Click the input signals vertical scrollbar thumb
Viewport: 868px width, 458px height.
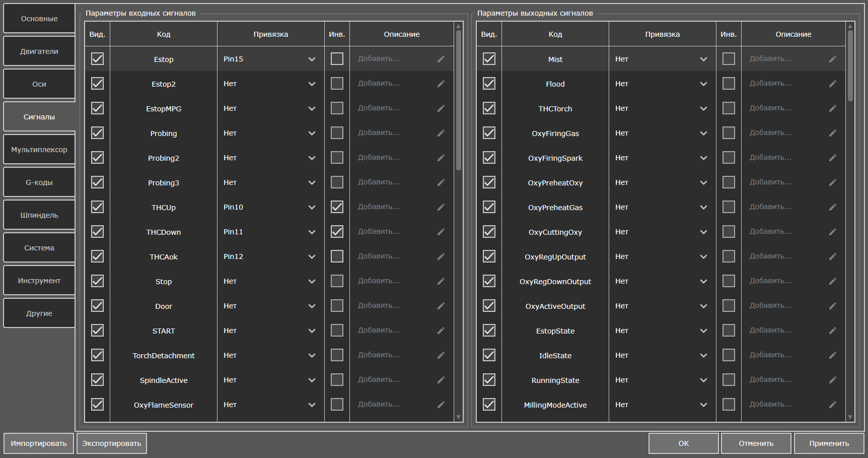coord(458,101)
